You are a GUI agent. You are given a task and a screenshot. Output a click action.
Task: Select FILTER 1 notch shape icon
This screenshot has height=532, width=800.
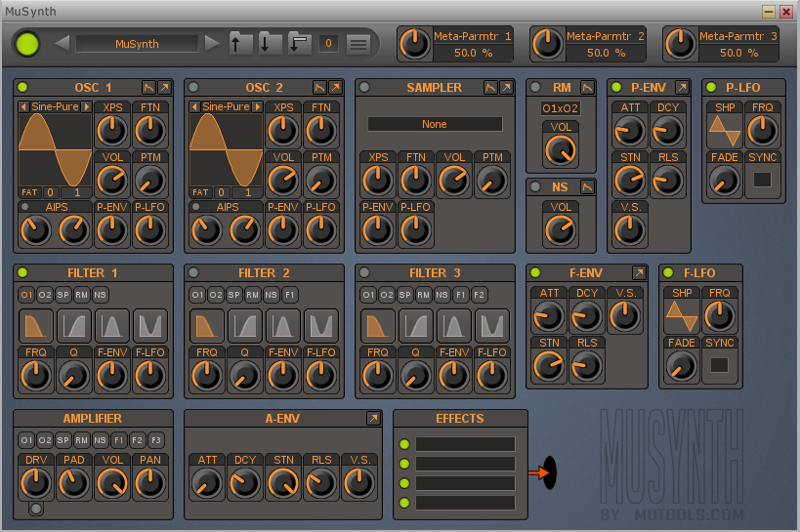tap(150, 325)
